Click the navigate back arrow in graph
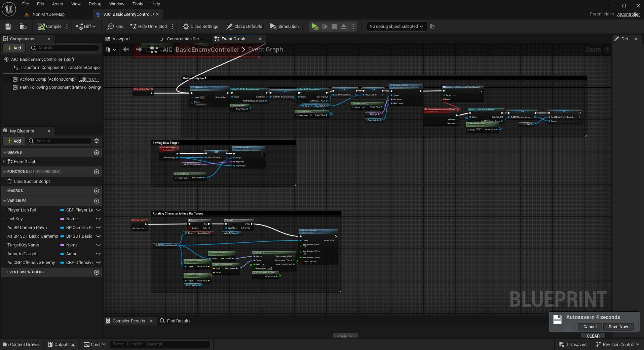 point(126,50)
